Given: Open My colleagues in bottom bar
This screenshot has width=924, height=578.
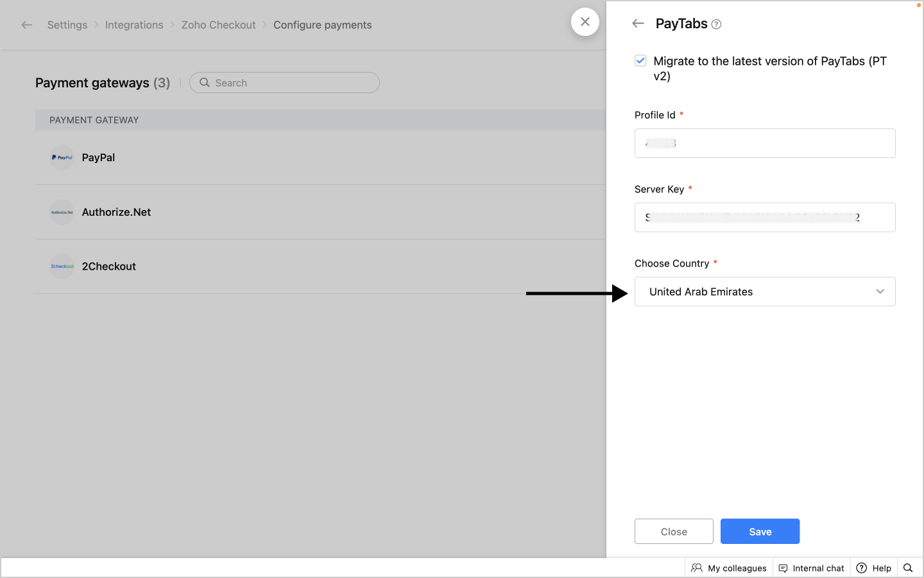Looking at the screenshot, I should click(x=729, y=568).
